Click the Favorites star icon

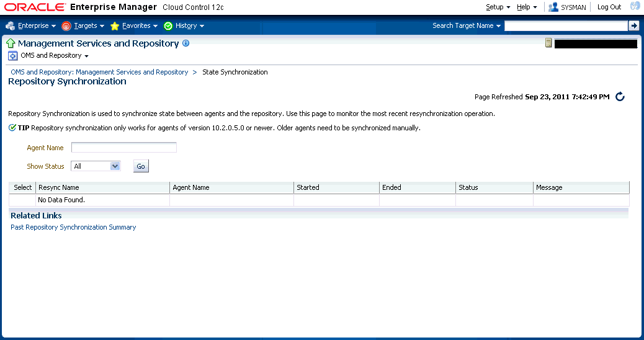(x=115, y=26)
